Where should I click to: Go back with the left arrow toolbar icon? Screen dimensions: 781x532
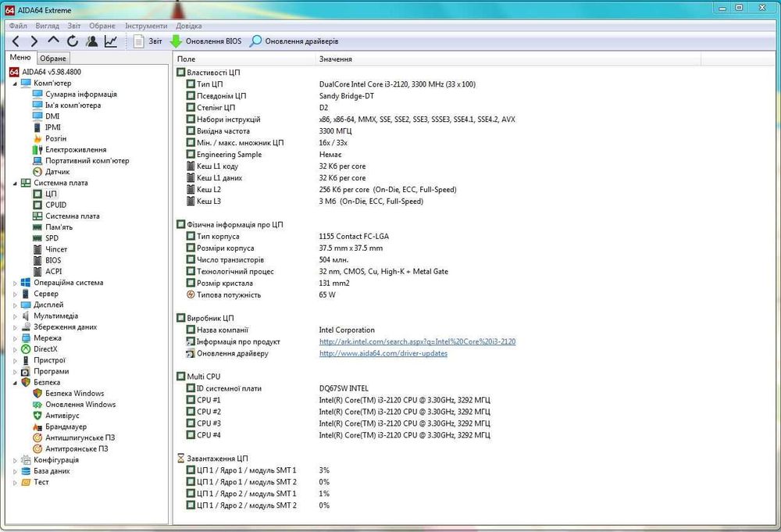[16, 41]
